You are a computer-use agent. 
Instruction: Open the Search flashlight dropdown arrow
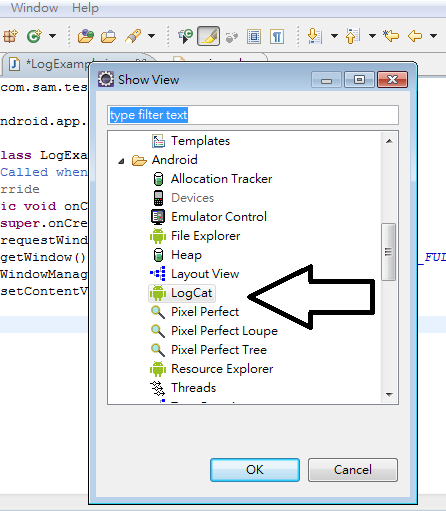click(151, 36)
